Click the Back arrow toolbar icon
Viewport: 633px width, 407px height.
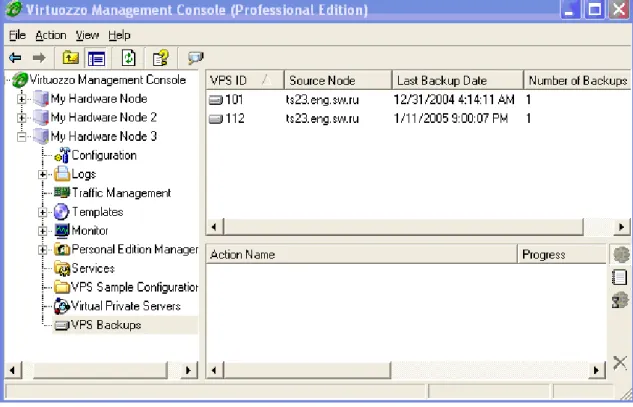(15, 58)
